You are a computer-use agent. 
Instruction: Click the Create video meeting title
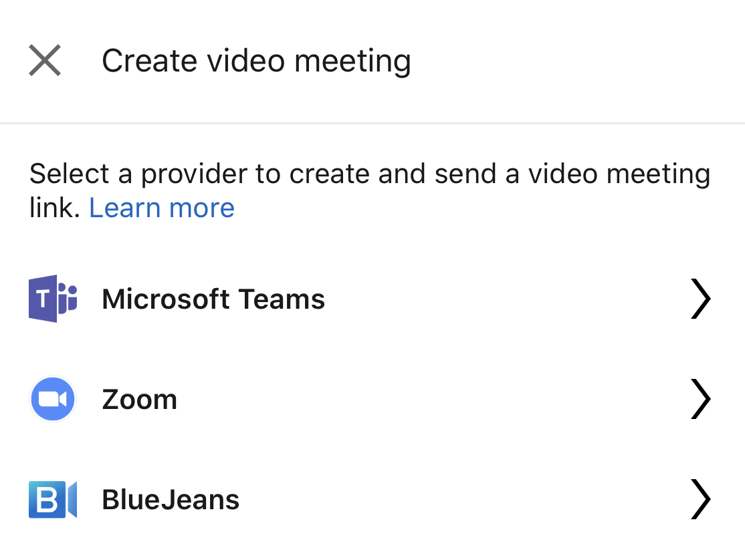(256, 61)
